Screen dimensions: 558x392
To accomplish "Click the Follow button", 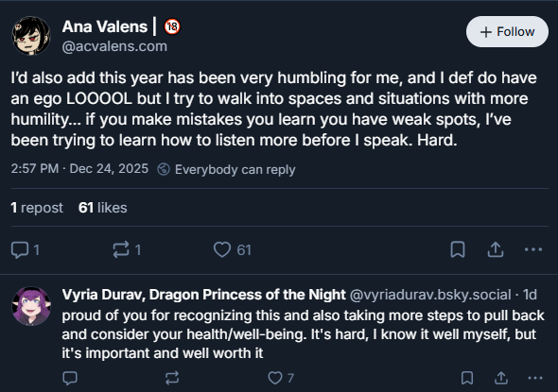I will click(x=507, y=31).
